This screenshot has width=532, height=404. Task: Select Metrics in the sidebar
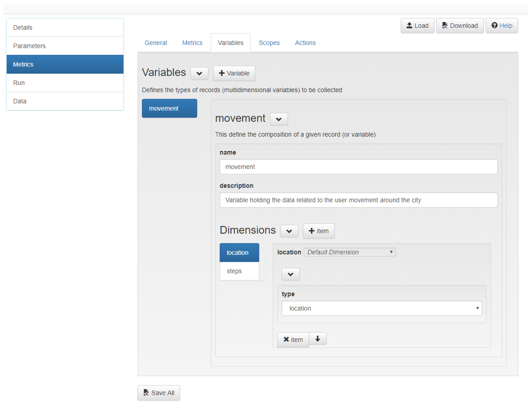(65, 64)
